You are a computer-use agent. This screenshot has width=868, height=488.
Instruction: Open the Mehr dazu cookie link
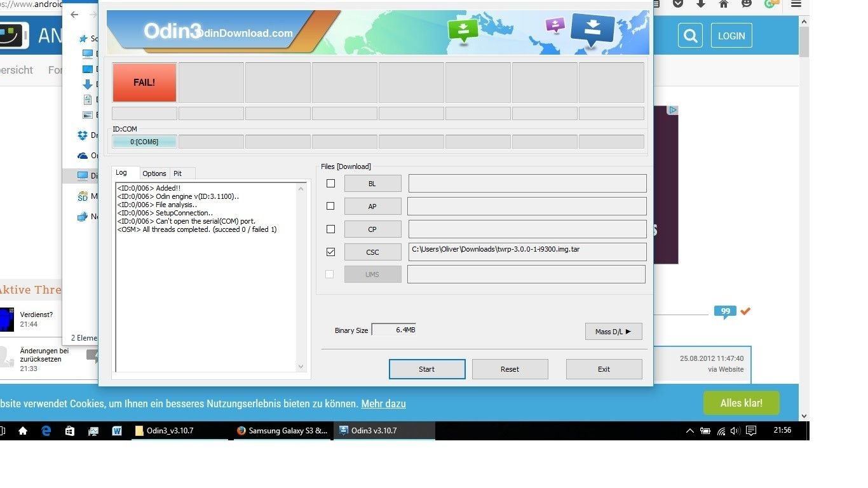[383, 403]
